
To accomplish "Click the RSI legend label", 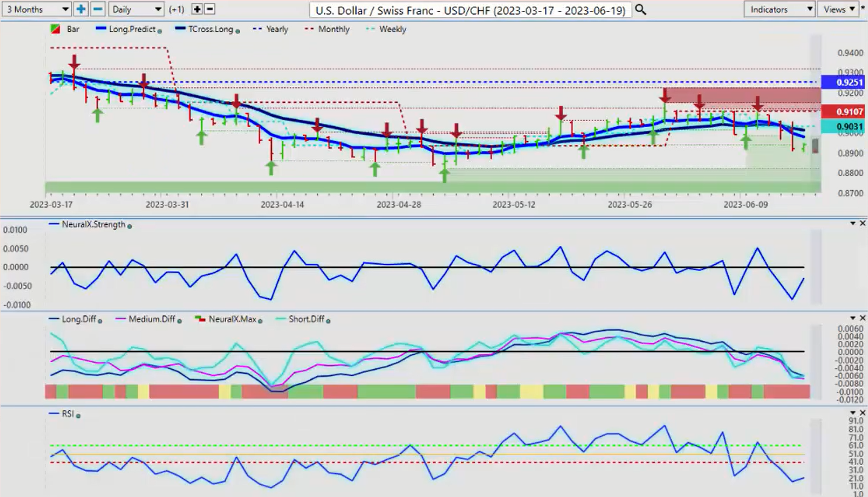I will coord(67,414).
